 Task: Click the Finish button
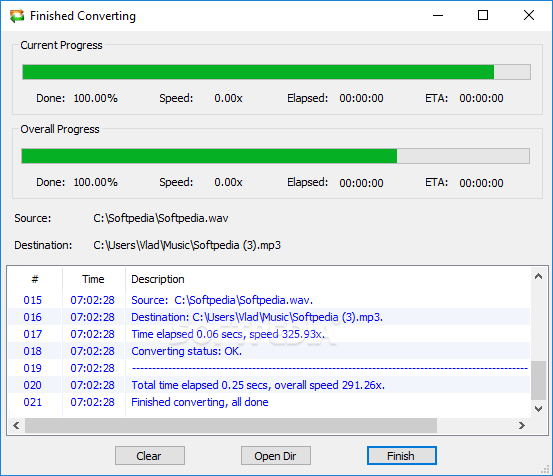pos(401,456)
